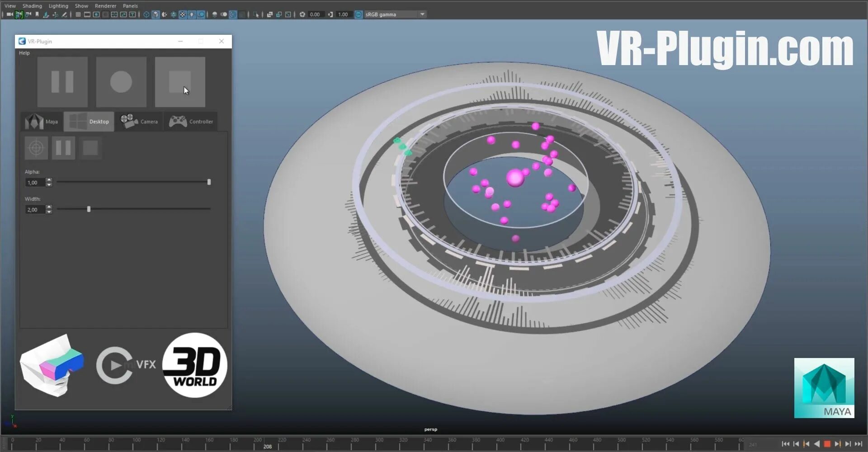This screenshot has width=868, height=452.
Task: Click Use Default Material icon
Action: 165,14
